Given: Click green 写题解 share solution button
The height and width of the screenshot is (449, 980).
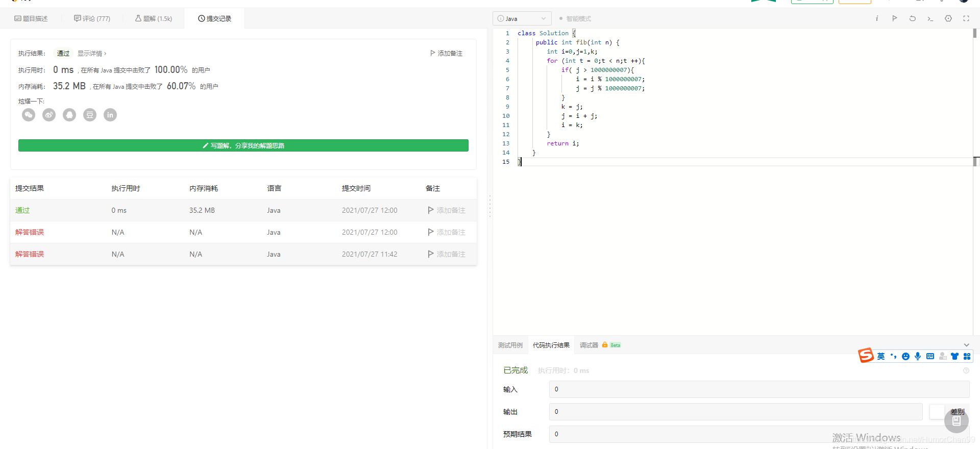Looking at the screenshot, I should 243,145.
